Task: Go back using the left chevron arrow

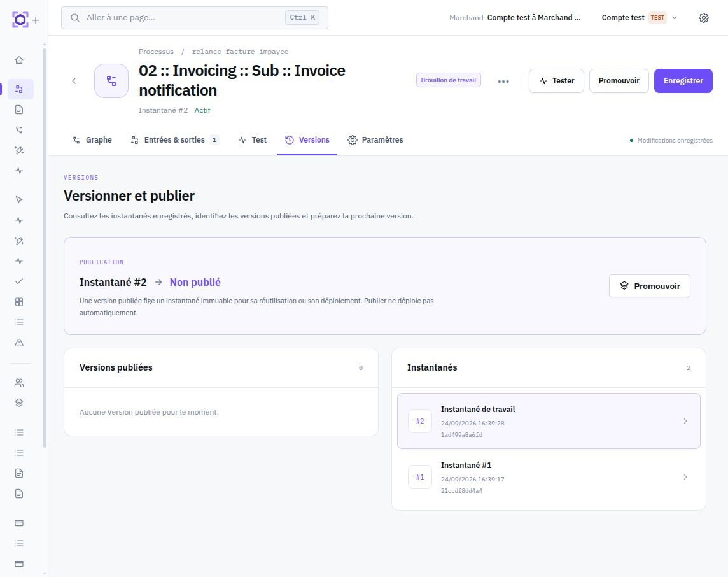Action: pos(74,81)
